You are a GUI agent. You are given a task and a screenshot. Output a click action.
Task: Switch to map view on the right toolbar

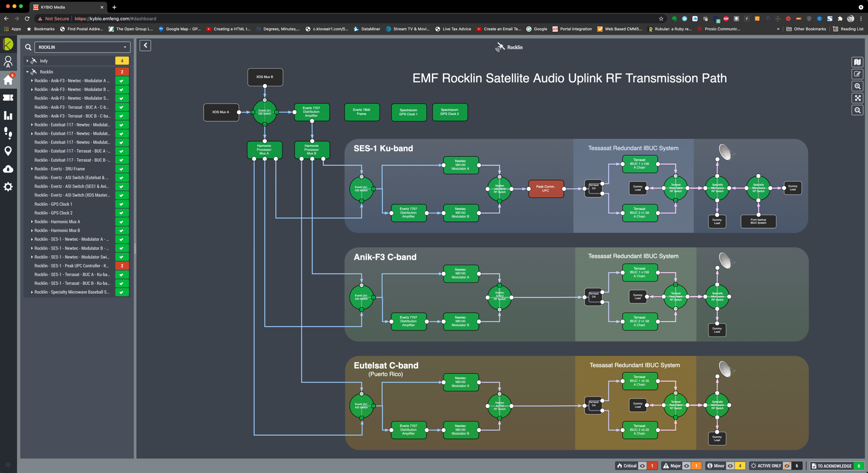pyautogui.click(x=858, y=62)
